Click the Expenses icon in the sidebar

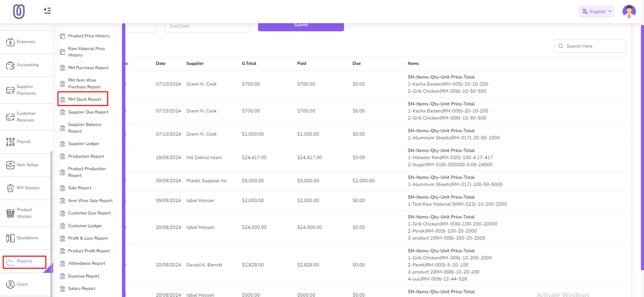(x=10, y=42)
